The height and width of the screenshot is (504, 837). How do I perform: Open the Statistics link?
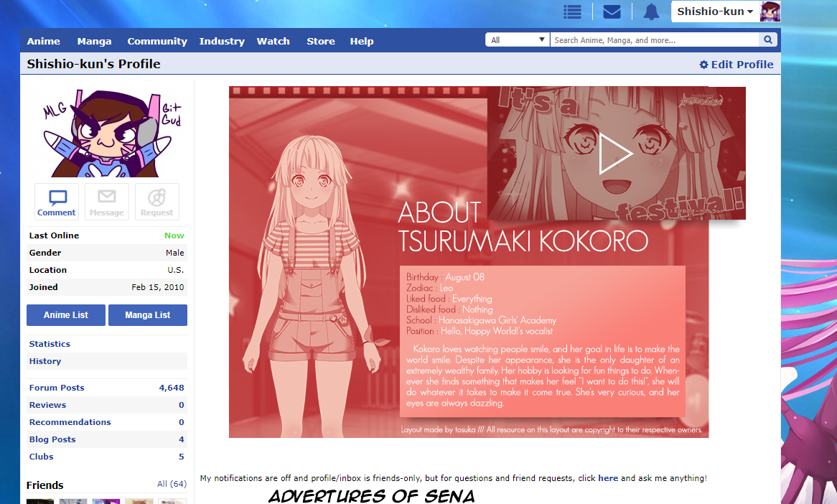[x=50, y=344]
